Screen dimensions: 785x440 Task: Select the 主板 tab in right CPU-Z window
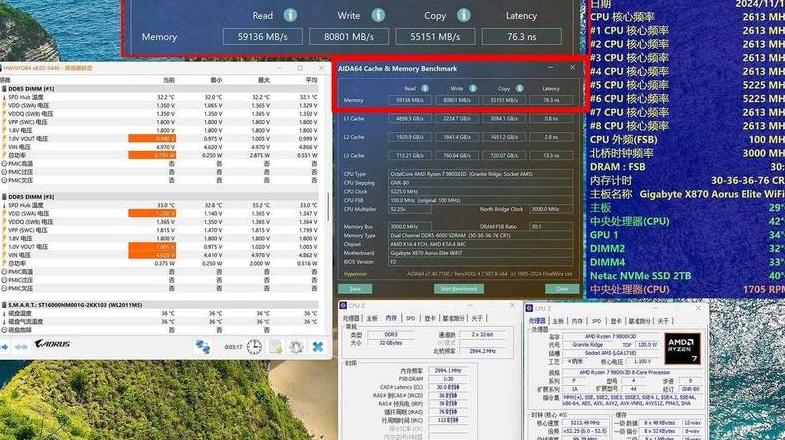click(558, 321)
